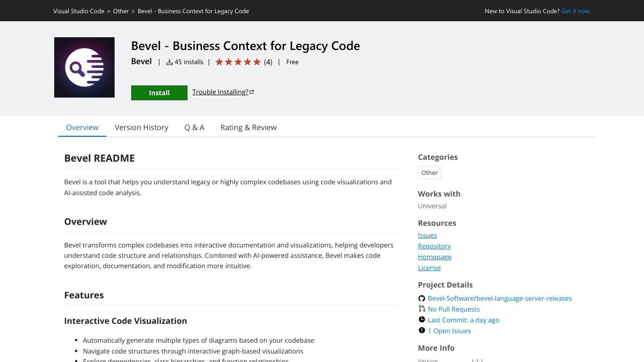
Task: Open the Q & A tab
Action: point(194,127)
